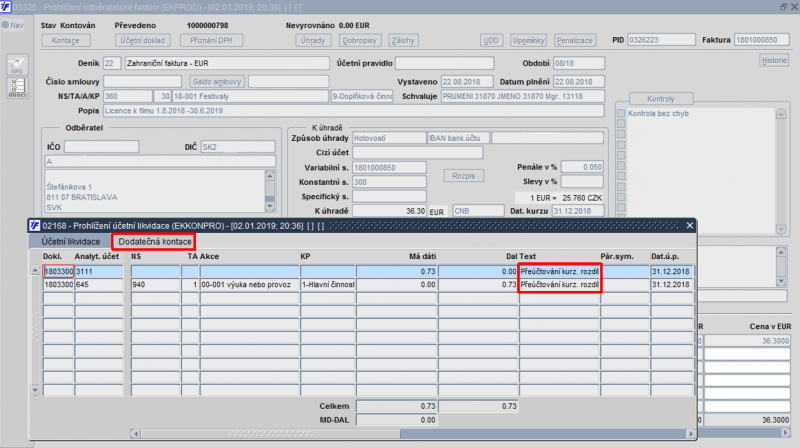Open Přiznání DPH
The width and height of the screenshot is (800, 448).
pyautogui.click(x=211, y=40)
